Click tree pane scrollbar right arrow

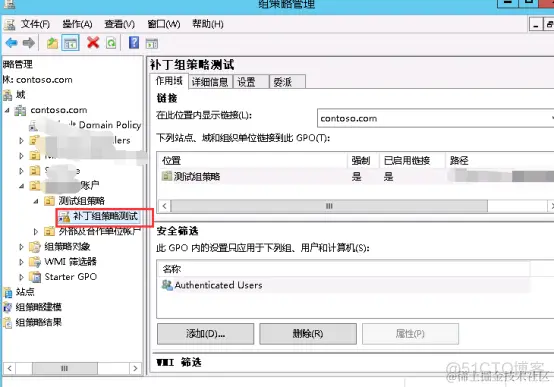[x=135, y=368]
